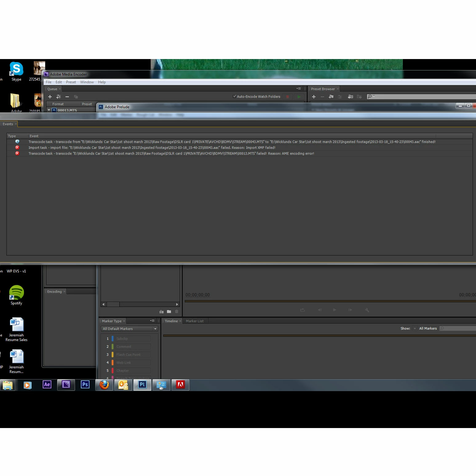Switch to the Marker List tab
Viewport: 476px width, 476px height.
(x=195, y=321)
